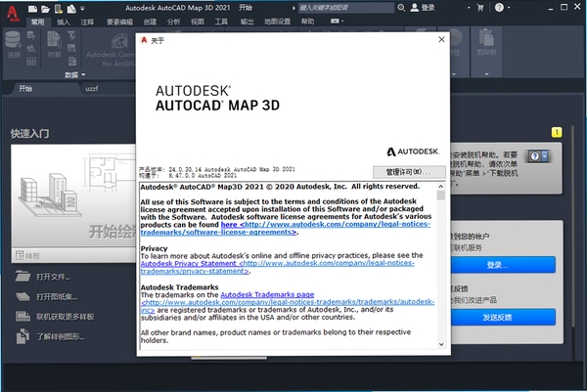This screenshot has width=587, height=392.
Task: Select the 分析 ribbon tab
Action: click(174, 22)
